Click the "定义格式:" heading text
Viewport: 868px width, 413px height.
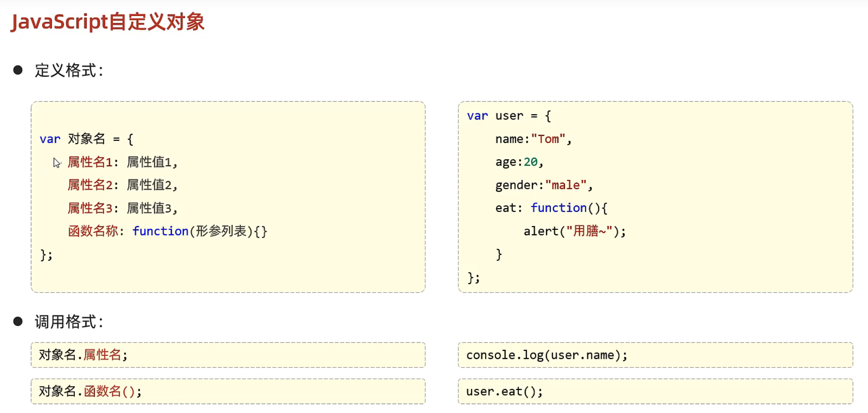69,70
